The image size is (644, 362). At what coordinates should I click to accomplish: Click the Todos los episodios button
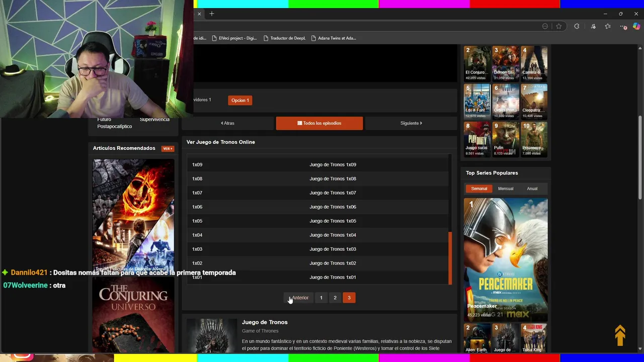click(x=319, y=123)
